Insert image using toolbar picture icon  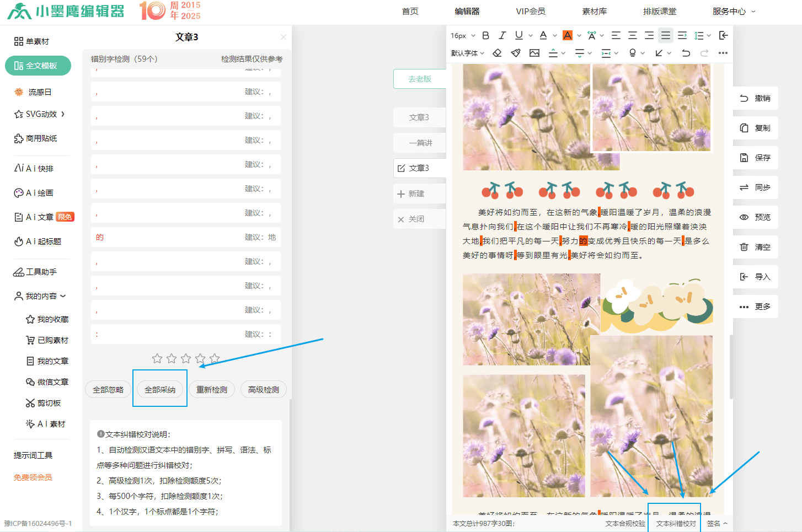pos(534,53)
